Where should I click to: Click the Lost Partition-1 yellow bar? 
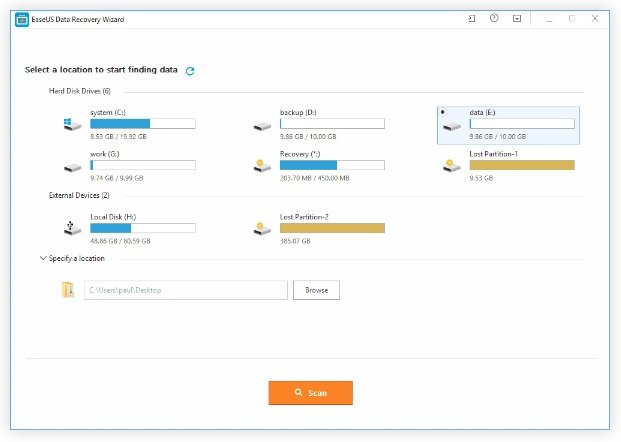click(522, 165)
